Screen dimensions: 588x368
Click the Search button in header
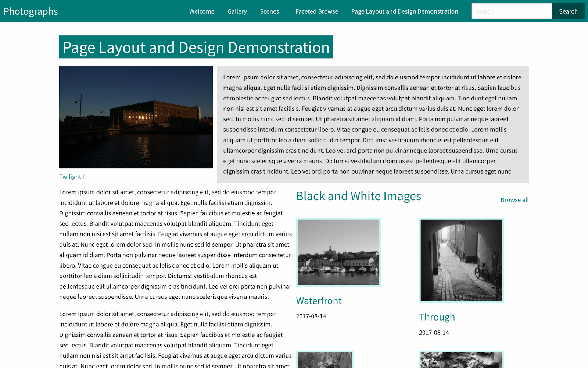point(568,11)
